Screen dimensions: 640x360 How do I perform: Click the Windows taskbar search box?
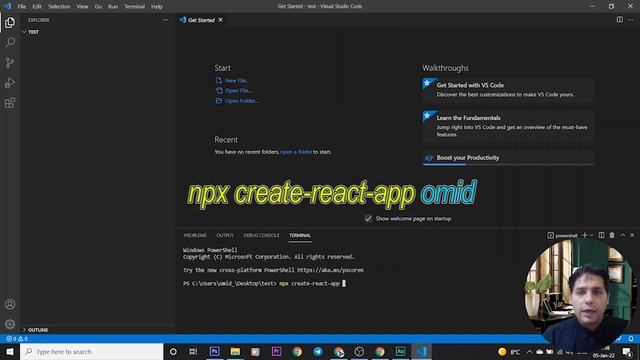92,351
